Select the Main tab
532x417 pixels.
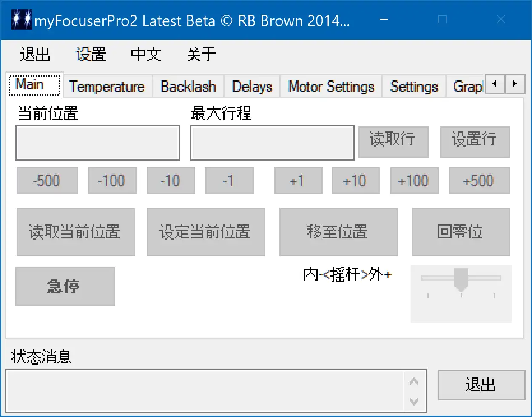(35, 85)
